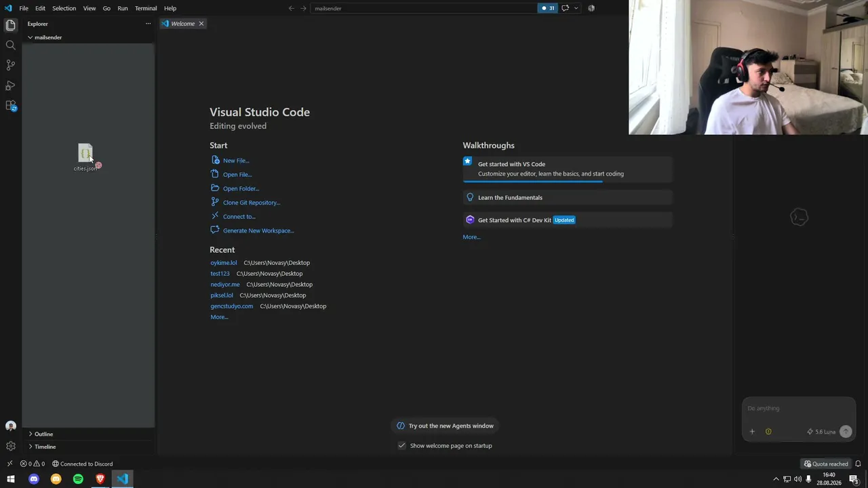This screenshot has width=868, height=488.
Task: Click More... under Walkthroughs
Action: click(471, 237)
